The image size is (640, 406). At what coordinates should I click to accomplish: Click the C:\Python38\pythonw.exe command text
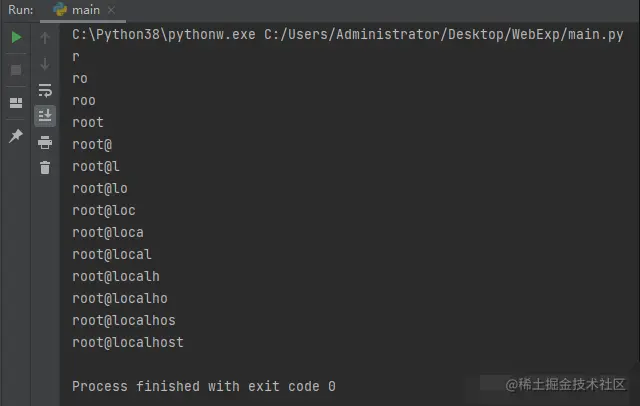(163, 34)
